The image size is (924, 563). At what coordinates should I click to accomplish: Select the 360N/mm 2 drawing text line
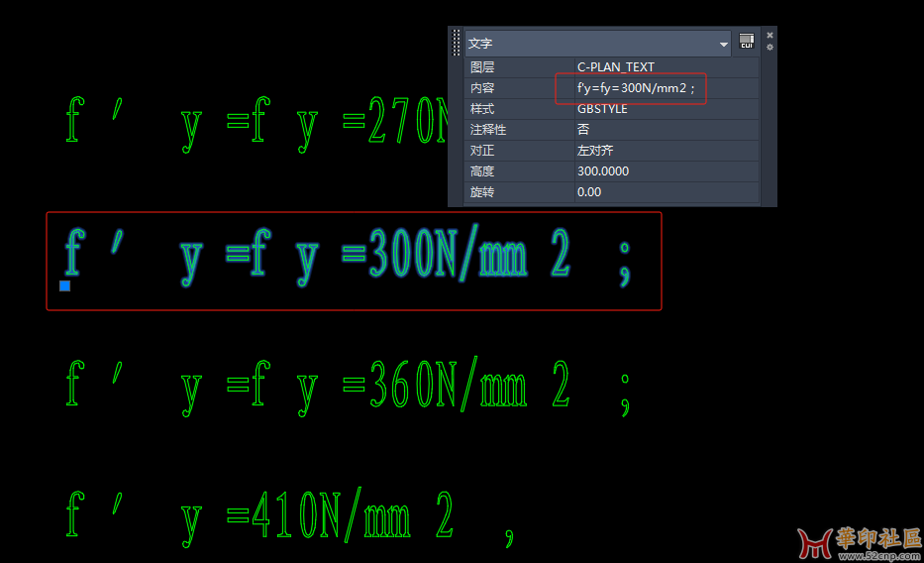click(x=348, y=388)
